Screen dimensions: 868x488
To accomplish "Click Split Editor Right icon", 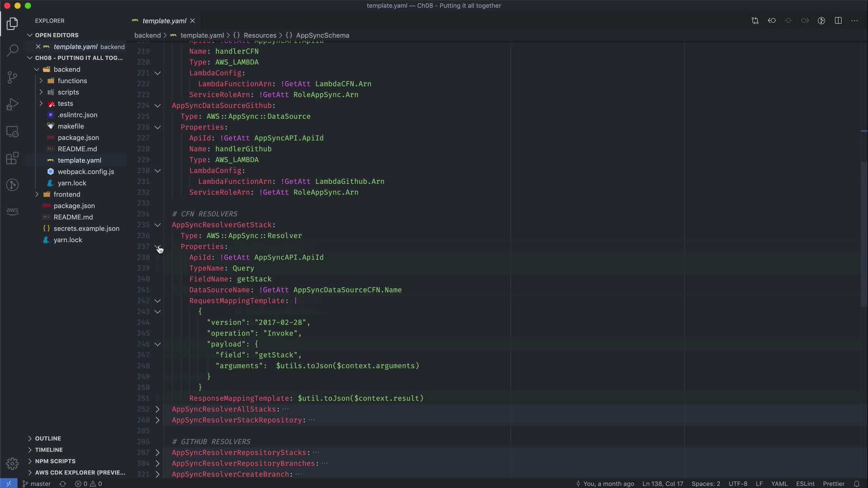I will 838,21.
